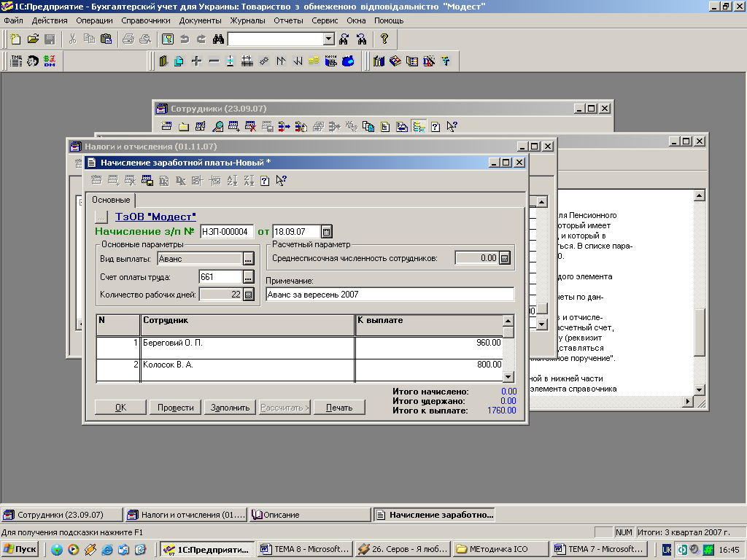Viewport: 747px width, 560px height.
Task: Click scroll down arrow of employee table
Action: [x=508, y=377]
